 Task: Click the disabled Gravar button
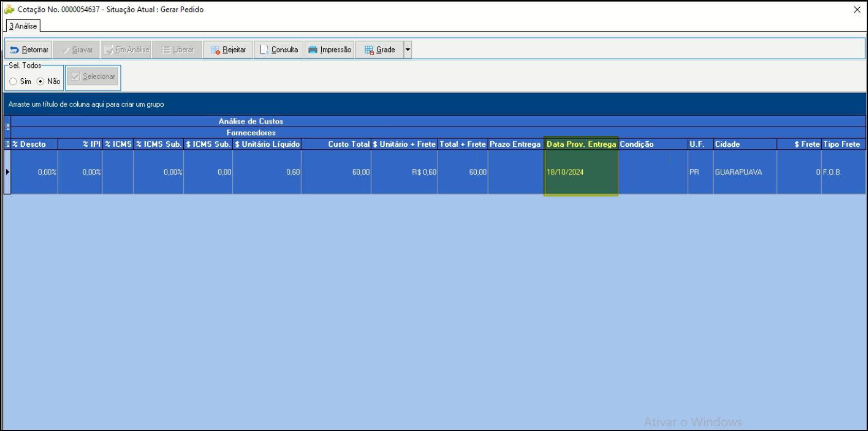click(77, 50)
